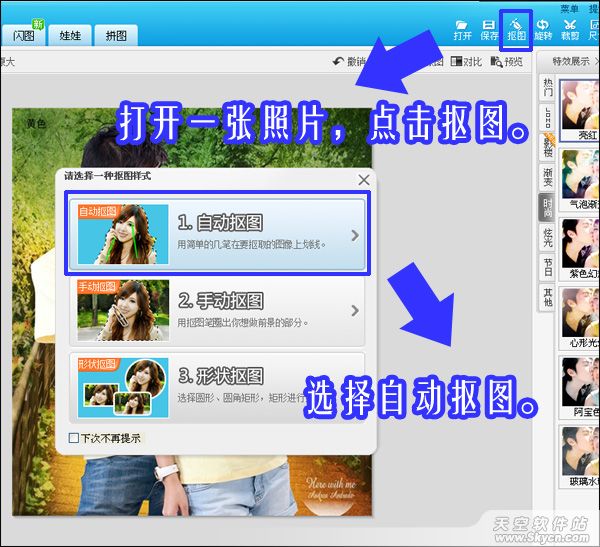Click the 形状抠图 preview thumbnail
This screenshot has width=600, height=547.
pos(123,387)
